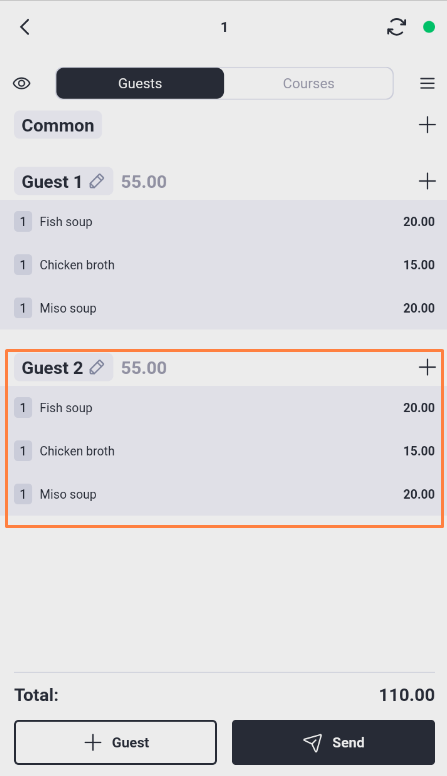
Task: Select Guest 2 Chicken broth row
Action: [x=223, y=451]
